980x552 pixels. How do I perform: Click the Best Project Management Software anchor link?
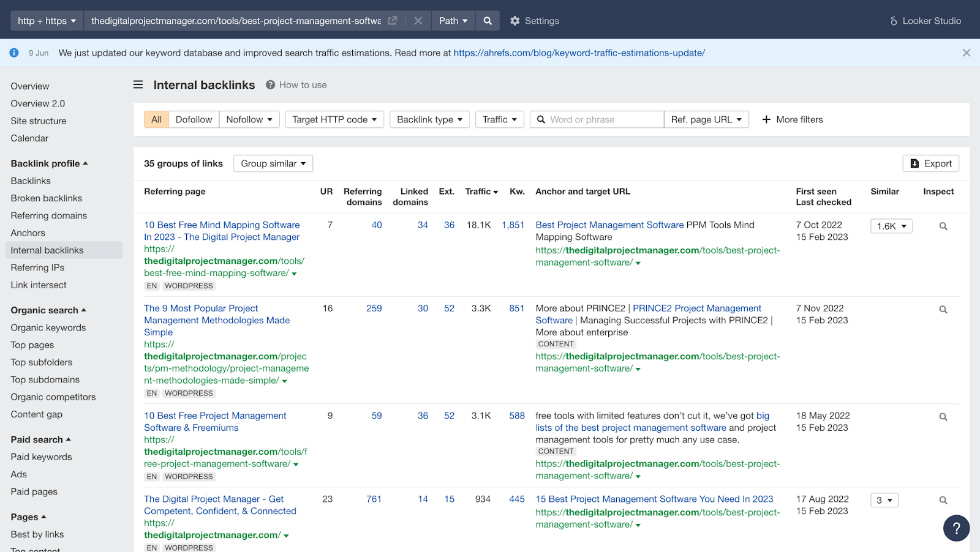(609, 225)
